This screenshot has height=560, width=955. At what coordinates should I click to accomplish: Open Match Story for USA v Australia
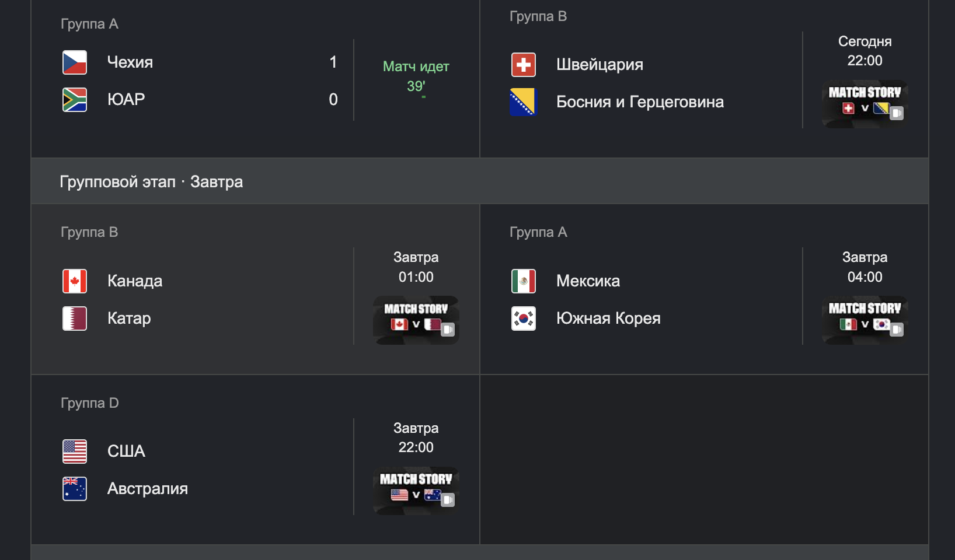pyautogui.click(x=416, y=491)
